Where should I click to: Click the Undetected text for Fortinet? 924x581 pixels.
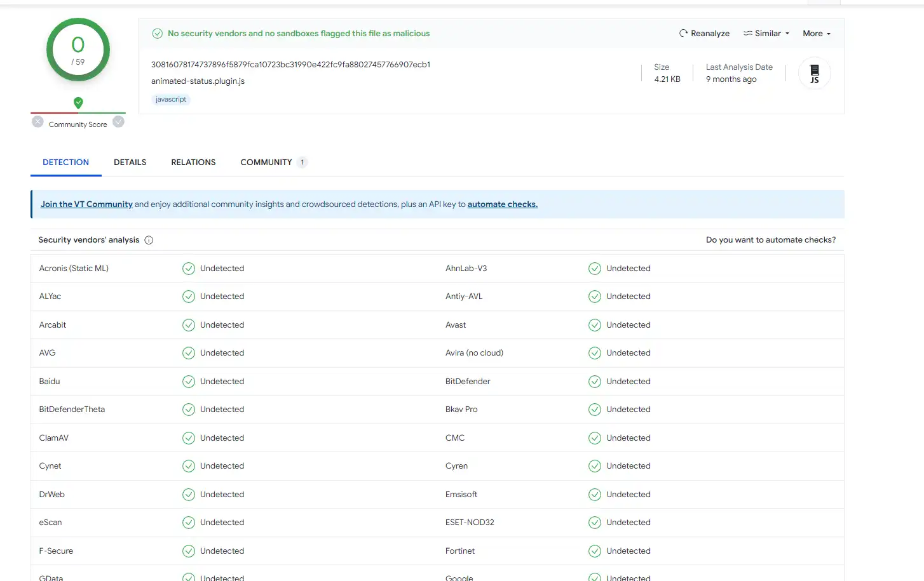pos(628,551)
